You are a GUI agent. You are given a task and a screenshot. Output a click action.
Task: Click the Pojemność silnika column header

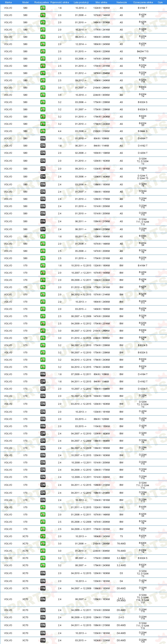(60, 2)
